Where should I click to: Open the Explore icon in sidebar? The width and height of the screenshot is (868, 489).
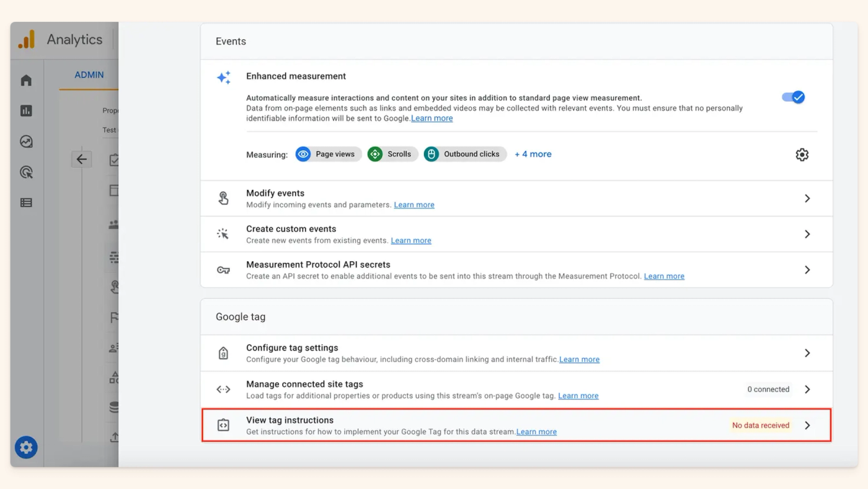pyautogui.click(x=26, y=141)
